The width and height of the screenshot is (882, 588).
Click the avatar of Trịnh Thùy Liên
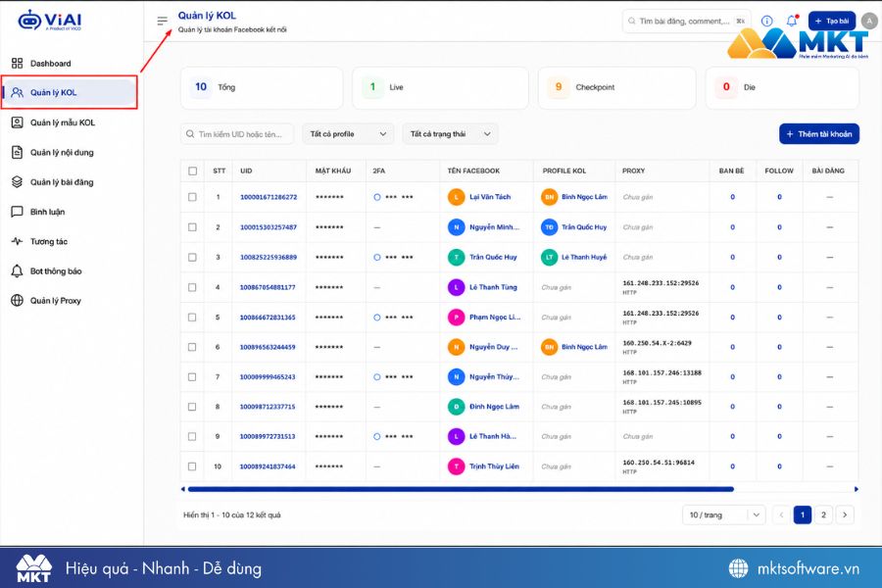tap(456, 466)
